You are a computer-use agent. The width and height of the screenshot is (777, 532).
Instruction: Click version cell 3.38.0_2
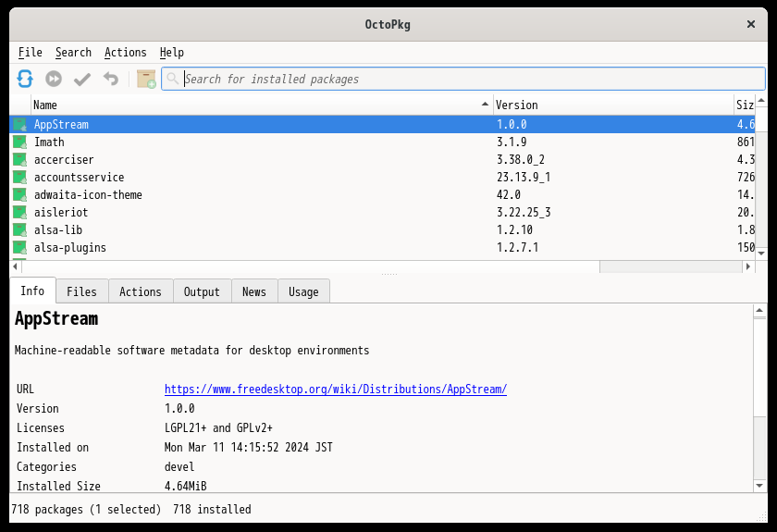click(520, 160)
